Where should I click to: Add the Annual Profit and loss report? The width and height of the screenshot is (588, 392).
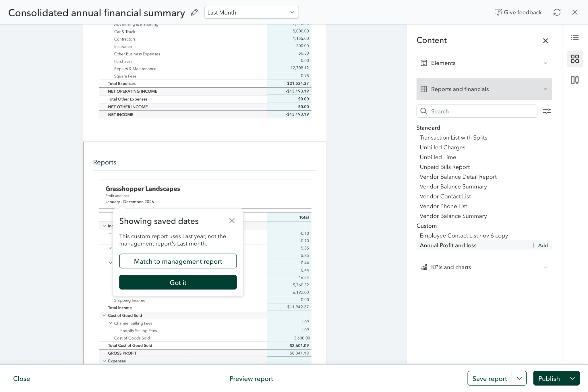[539, 245]
